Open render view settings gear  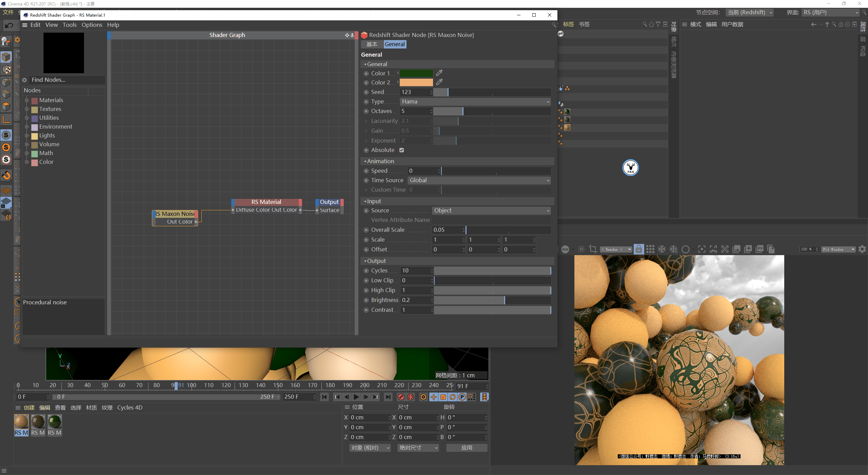[x=862, y=249]
